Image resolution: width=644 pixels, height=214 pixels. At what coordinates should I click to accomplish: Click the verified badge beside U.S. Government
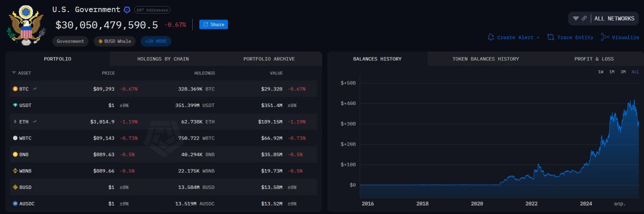pos(127,10)
